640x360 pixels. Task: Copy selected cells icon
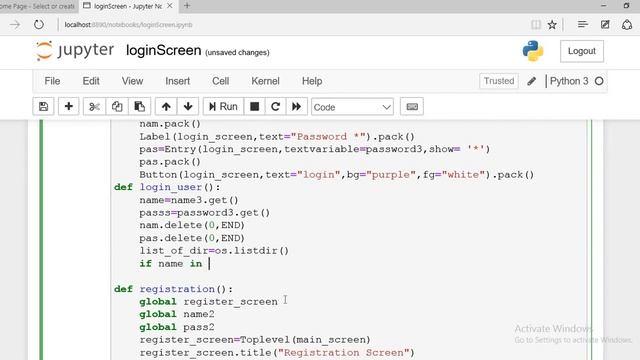[x=117, y=107]
